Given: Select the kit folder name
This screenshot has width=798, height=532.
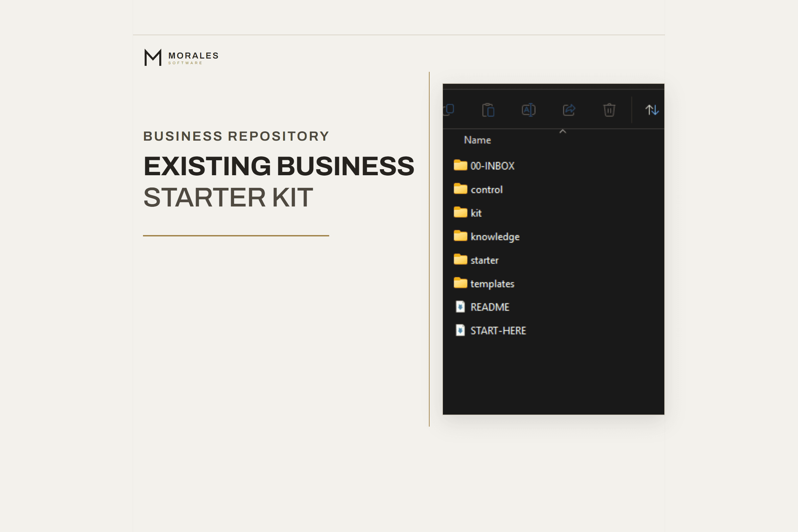Looking at the screenshot, I should click(476, 213).
